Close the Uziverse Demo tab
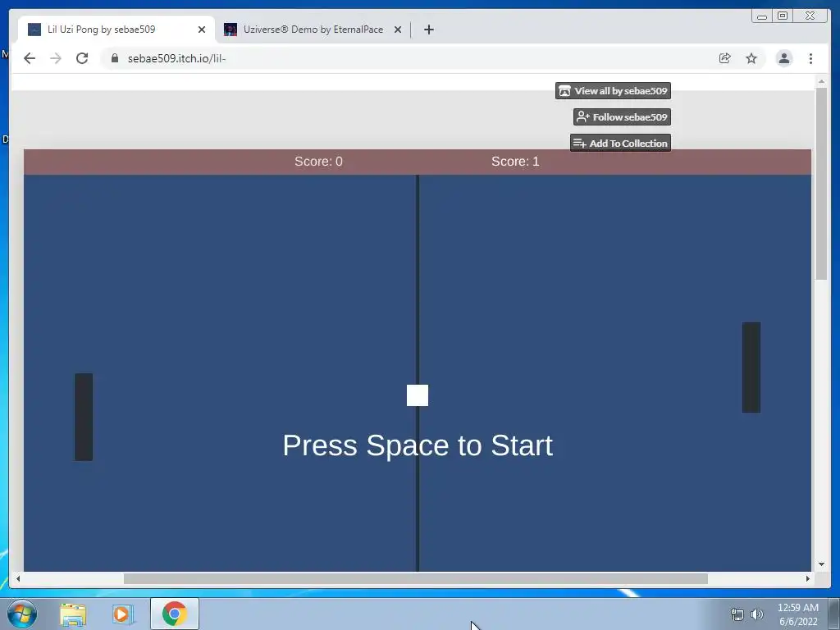 [x=398, y=30]
